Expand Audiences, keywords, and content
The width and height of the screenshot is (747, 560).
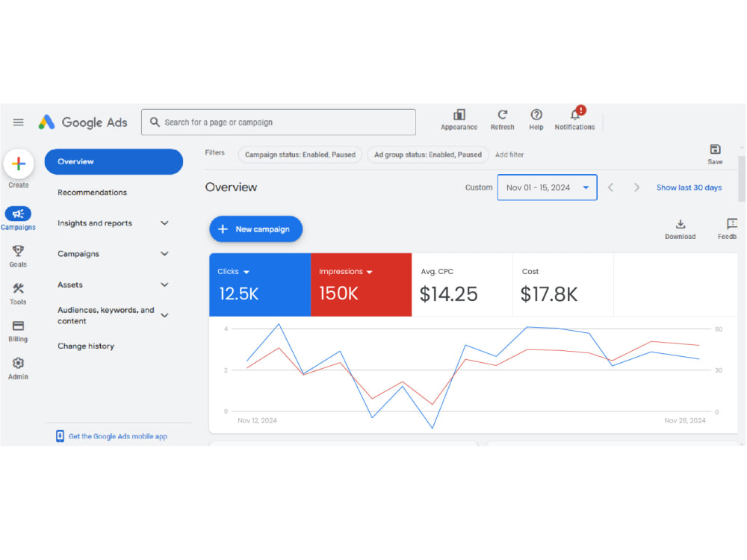coord(164,315)
